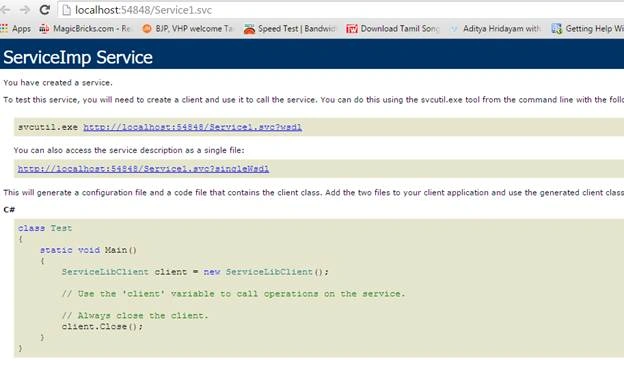Click the 'client.Close();' code line
Screen dimensions: 624x366
102,327
